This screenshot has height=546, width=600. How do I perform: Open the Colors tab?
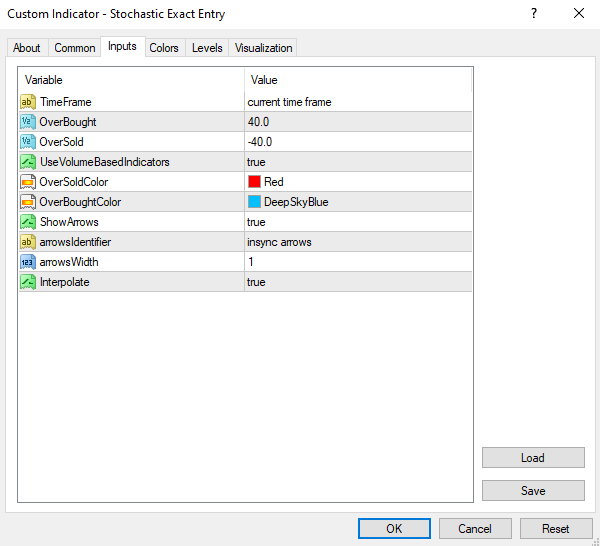pos(164,48)
